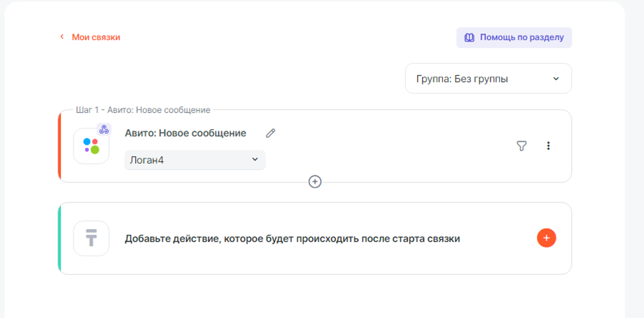Click the orange left stripe of step 1 card
The width and height of the screenshot is (644, 318).
click(x=59, y=146)
